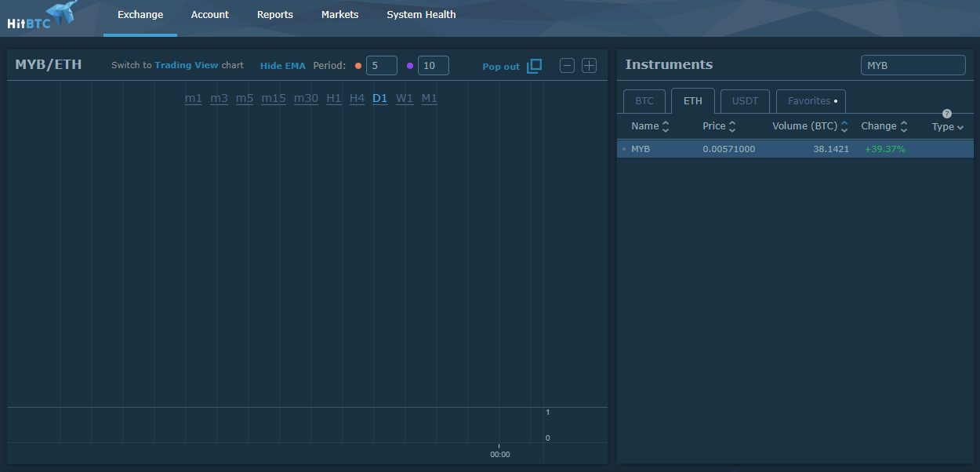This screenshot has height=472, width=980.
Task: Click the instrument search field containing MYB
Action: pos(913,65)
